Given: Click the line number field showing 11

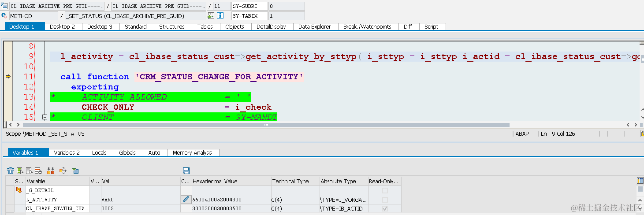Looking at the screenshot, I should [x=222, y=6].
